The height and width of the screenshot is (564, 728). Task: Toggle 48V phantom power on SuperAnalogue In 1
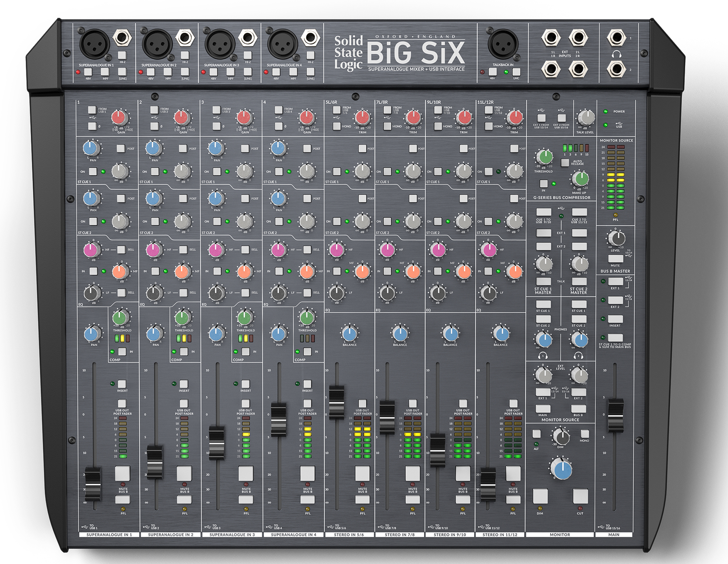88,72
